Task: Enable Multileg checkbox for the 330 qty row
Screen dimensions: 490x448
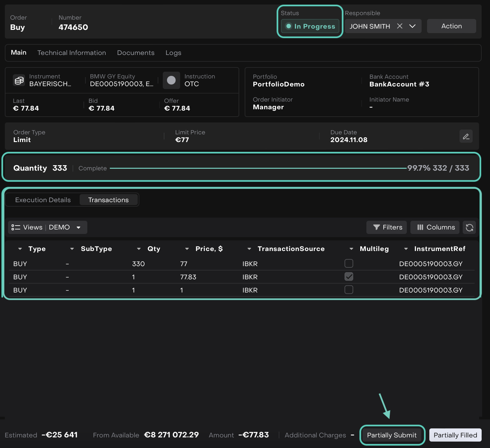Action: coord(349,264)
